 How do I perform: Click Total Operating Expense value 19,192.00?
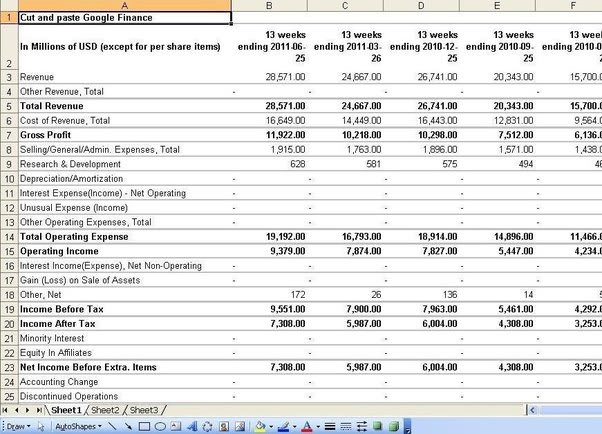tap(269, 237)
